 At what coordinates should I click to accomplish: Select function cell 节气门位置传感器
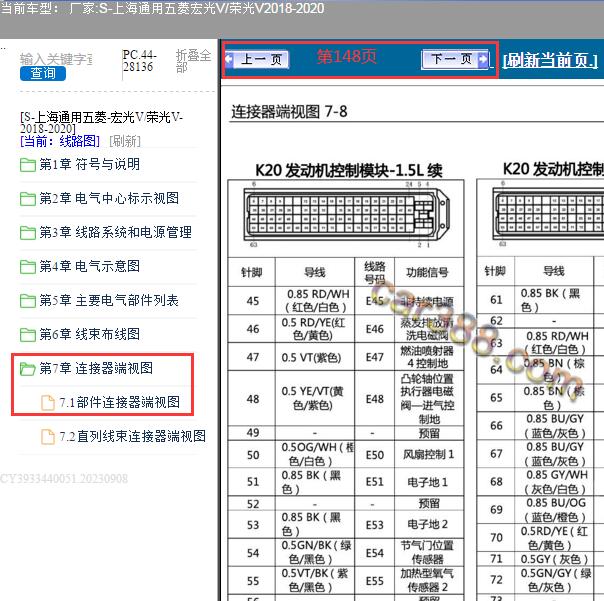tap(429, 552)
